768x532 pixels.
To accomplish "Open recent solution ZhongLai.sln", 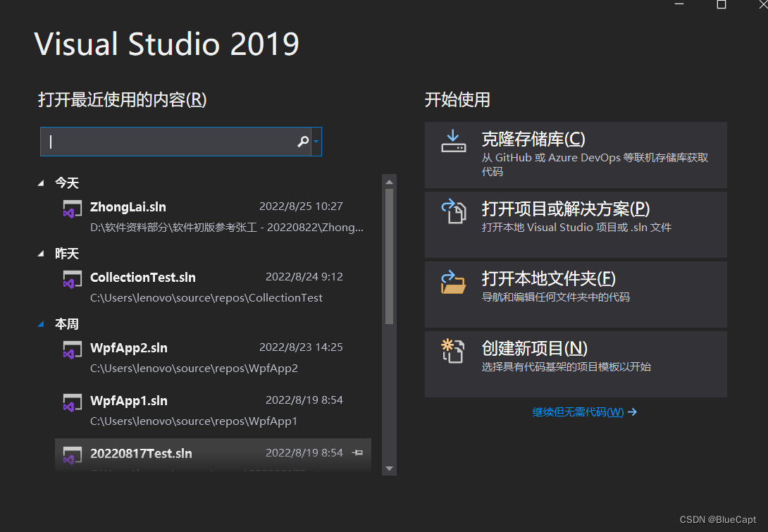I will coord(213,216).
